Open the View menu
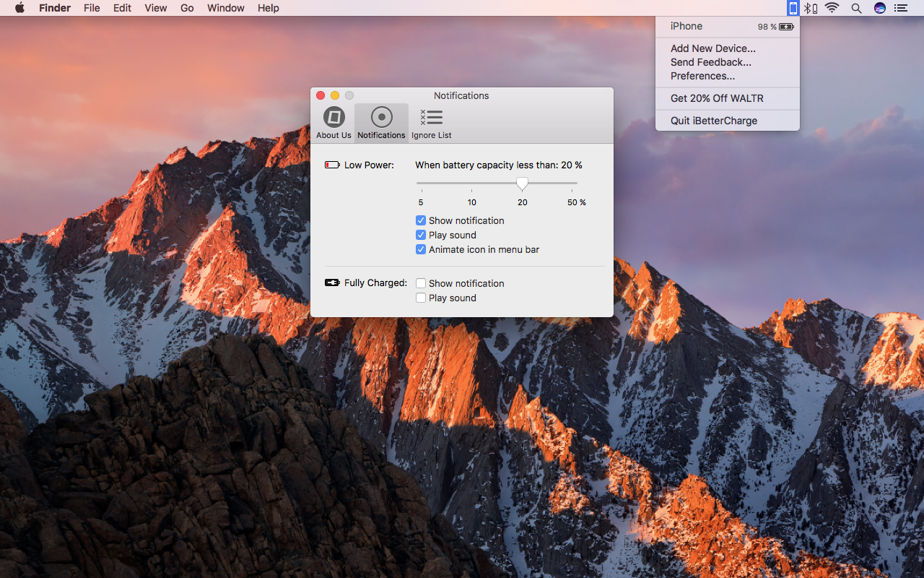 [x=156, y=8]
